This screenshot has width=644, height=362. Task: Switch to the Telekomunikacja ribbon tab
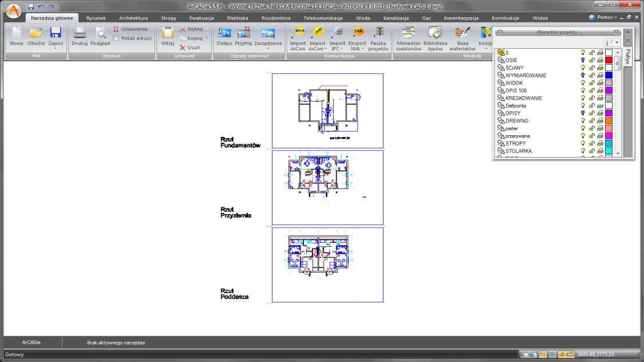[323, 18]
